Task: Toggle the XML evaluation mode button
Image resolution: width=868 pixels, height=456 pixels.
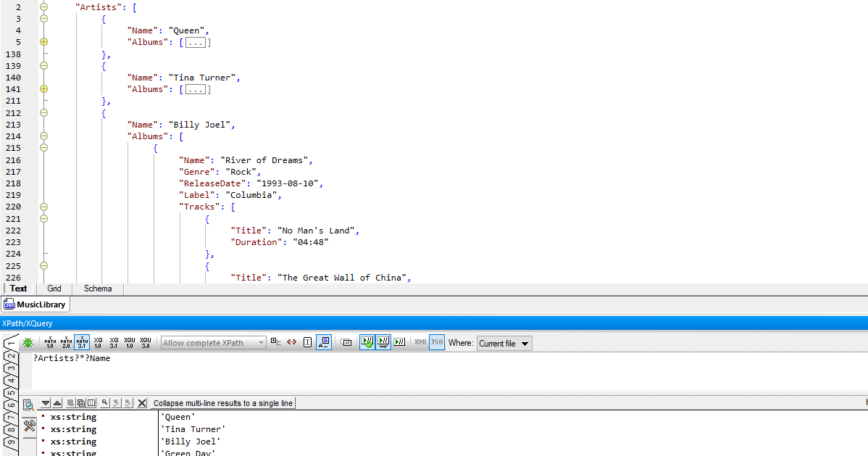Action: click(x=420, y=343)
